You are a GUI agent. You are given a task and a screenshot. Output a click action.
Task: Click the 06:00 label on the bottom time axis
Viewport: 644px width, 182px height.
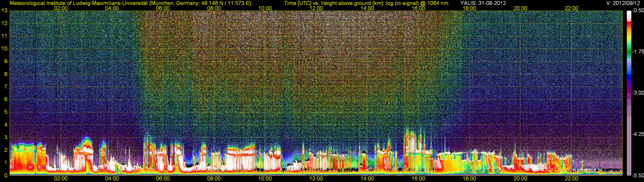click(163, 179)
